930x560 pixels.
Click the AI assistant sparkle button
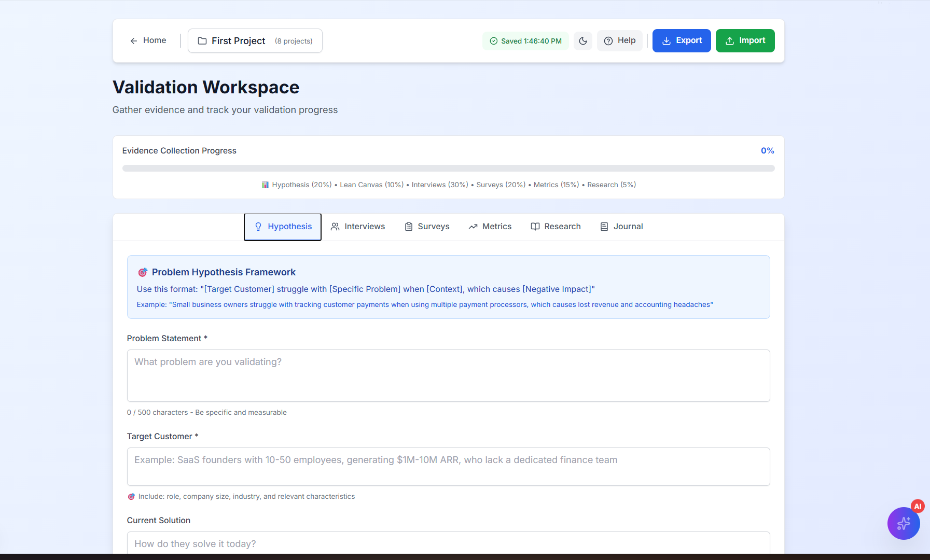pyautogui.click(x=903, y=523)
